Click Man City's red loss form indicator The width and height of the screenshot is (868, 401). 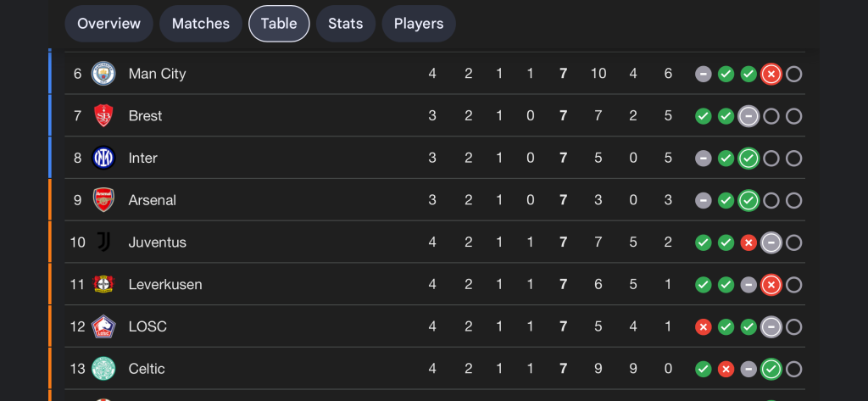[771, 74]
